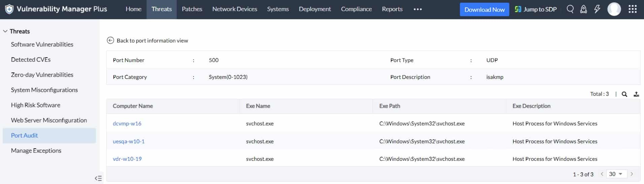Open the Reports tab

point(392,9)
